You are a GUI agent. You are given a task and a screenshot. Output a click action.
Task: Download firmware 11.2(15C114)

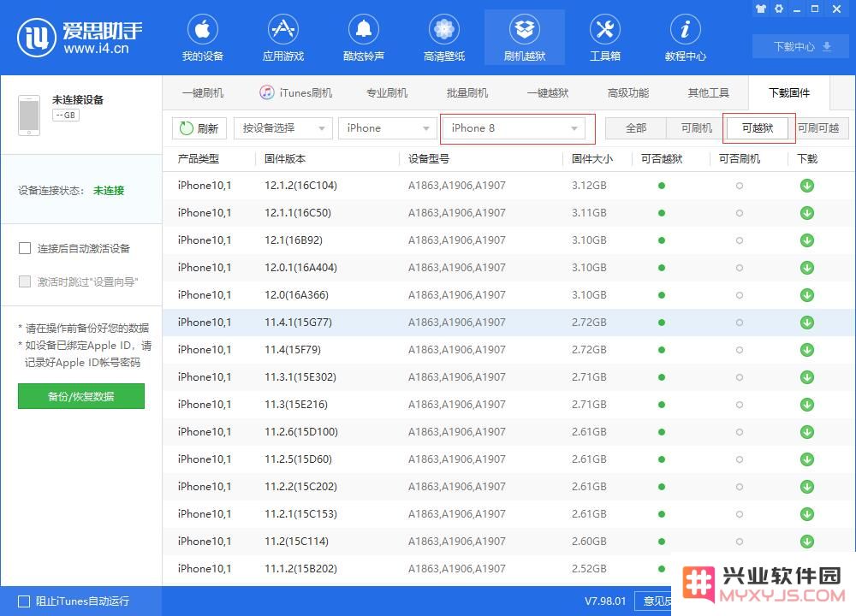pyautogui.click(x=807, y=542)
